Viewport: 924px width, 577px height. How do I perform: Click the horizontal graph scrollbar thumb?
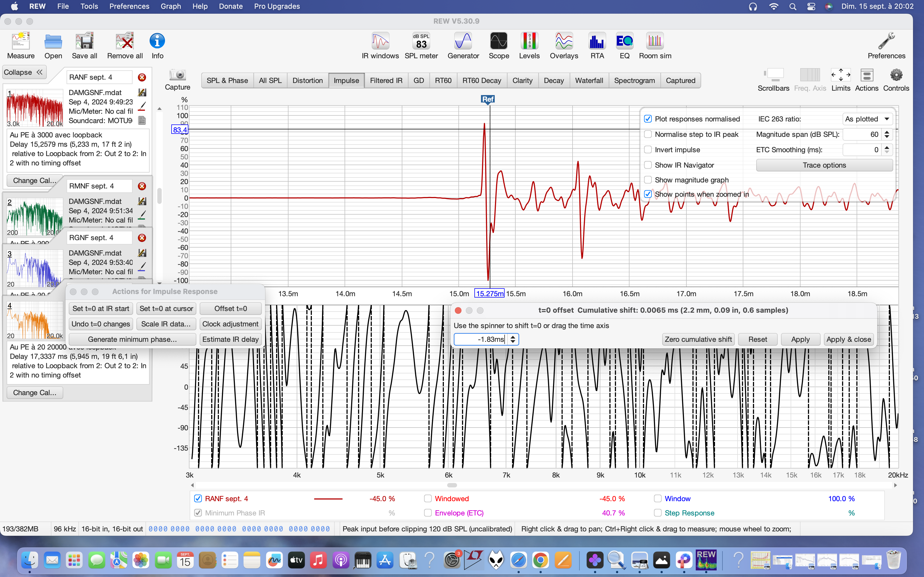[452, 485]
